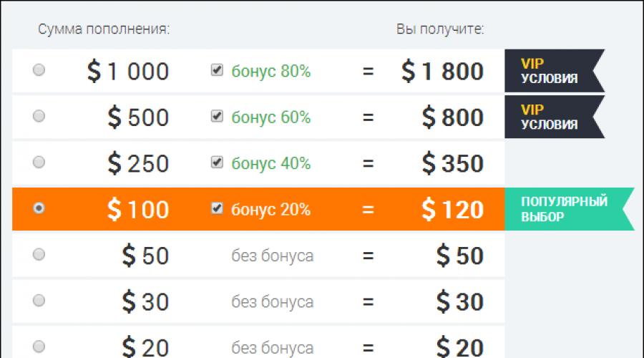This screenshot has height=358, width=644.
Task: Click the $350 amount you receive
Action: tap(452, 163)
